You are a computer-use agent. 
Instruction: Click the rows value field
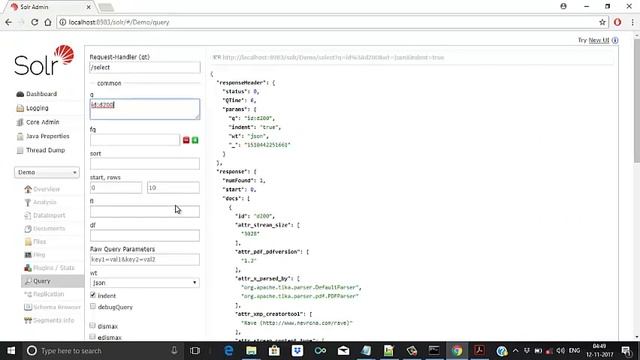(173, 188)
